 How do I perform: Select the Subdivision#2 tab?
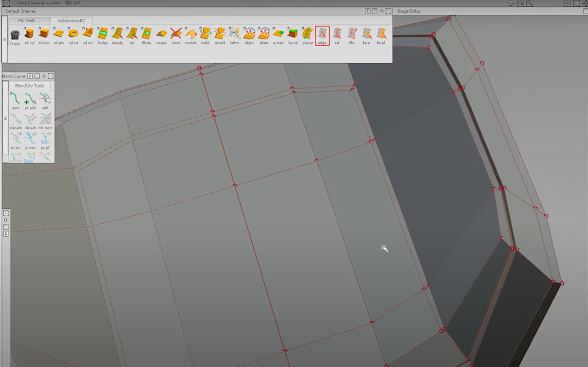tap(72, 21)
